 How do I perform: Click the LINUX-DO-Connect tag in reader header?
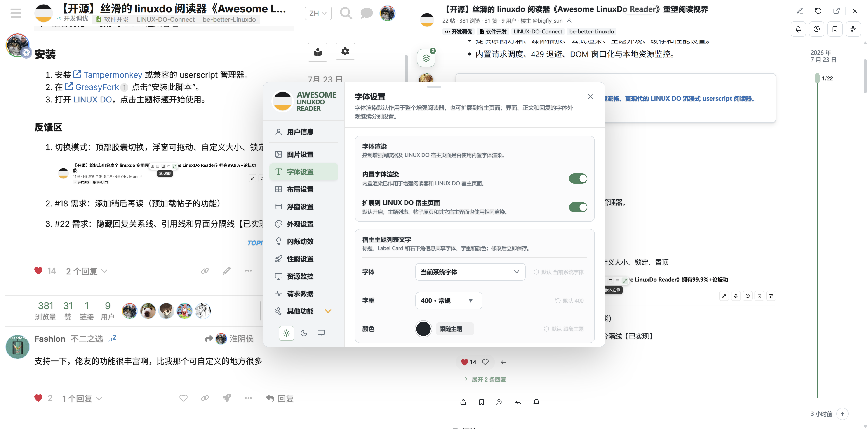pos(538,31)
